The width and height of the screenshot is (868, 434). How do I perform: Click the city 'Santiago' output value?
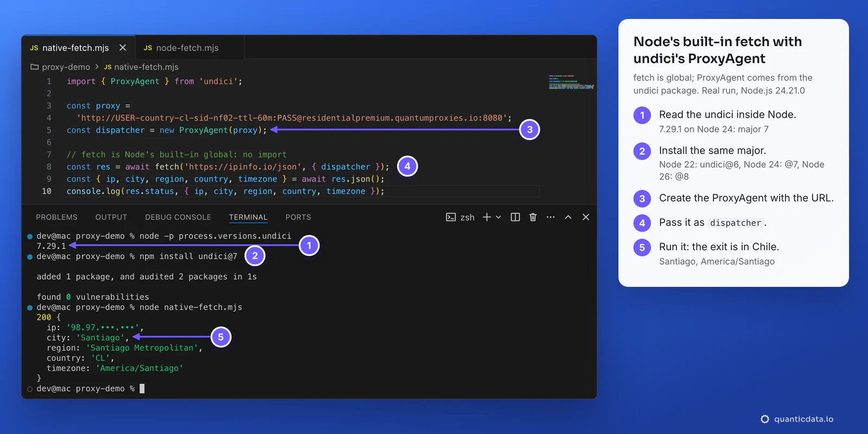[100, 337]
